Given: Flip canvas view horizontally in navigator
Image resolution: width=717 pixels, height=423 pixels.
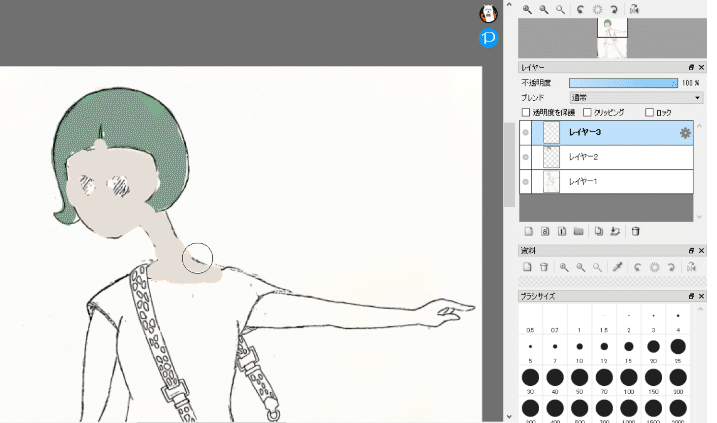Looking at the screenshot, I should click(x=634, y=9).
